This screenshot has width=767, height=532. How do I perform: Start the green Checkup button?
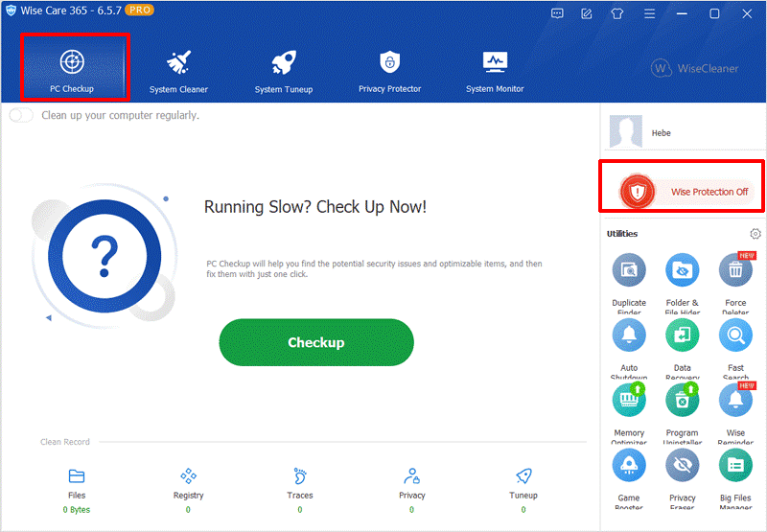[x=316, y=342]
